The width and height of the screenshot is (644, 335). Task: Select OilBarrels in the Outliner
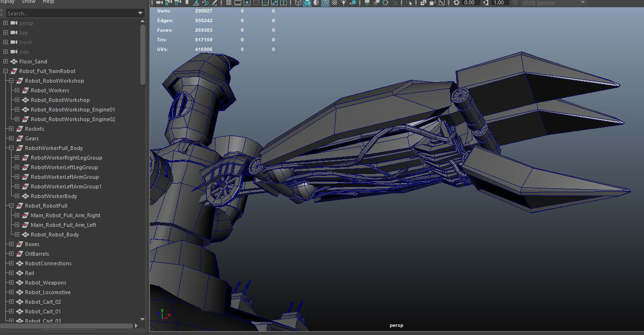coord(37,254)
